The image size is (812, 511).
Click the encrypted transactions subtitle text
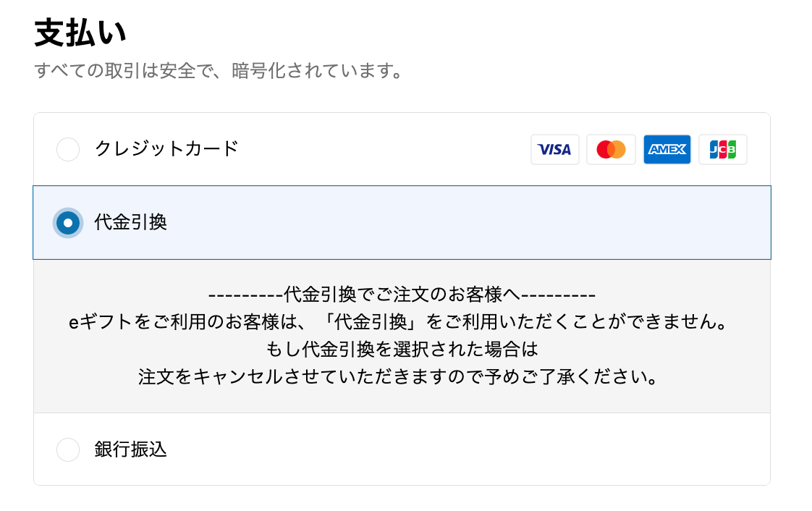point(218,72)
